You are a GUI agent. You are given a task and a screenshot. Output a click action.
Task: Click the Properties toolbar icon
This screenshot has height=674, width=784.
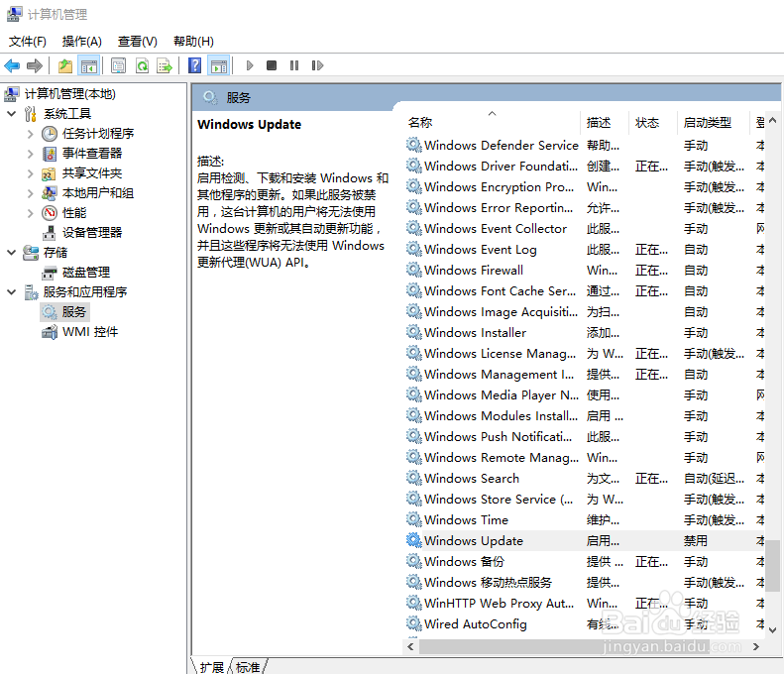click(x=119, y=65)
